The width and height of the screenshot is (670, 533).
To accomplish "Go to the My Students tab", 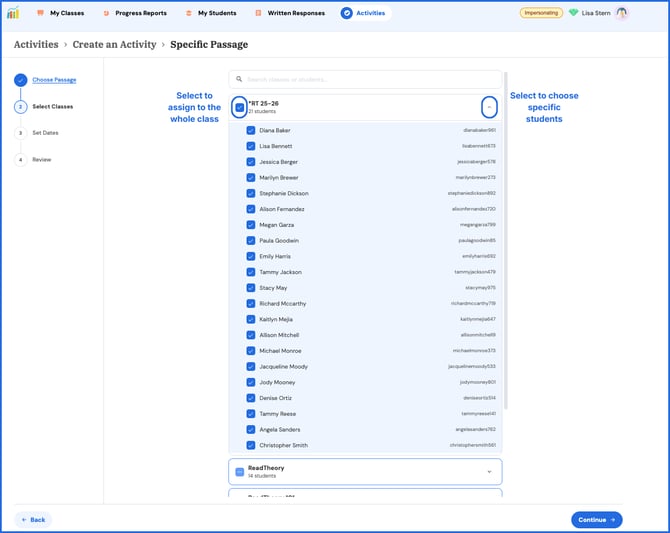I will (x=212, y=13).
